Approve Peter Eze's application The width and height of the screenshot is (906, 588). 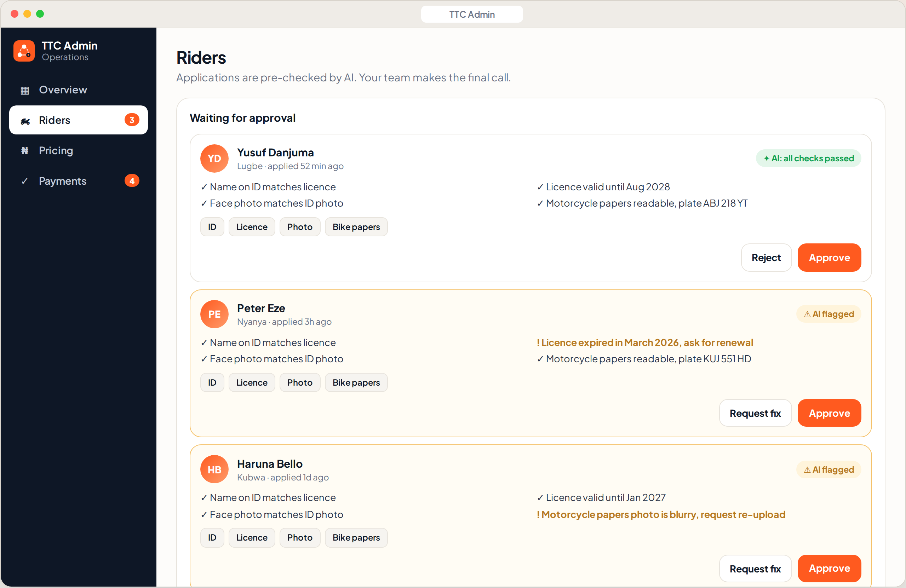(x=829, y=413)
